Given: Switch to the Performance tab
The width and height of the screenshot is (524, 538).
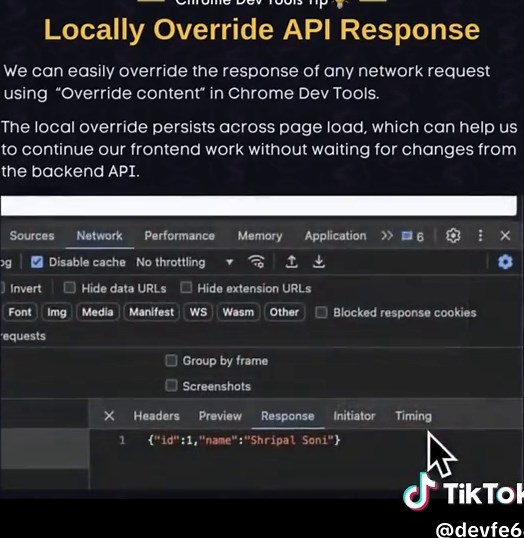Looking at the screenshot, I should (x=179, y=236).
